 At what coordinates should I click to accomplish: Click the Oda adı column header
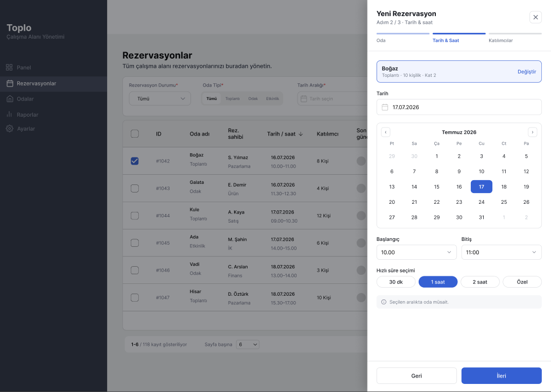click(x=200, y=134)
